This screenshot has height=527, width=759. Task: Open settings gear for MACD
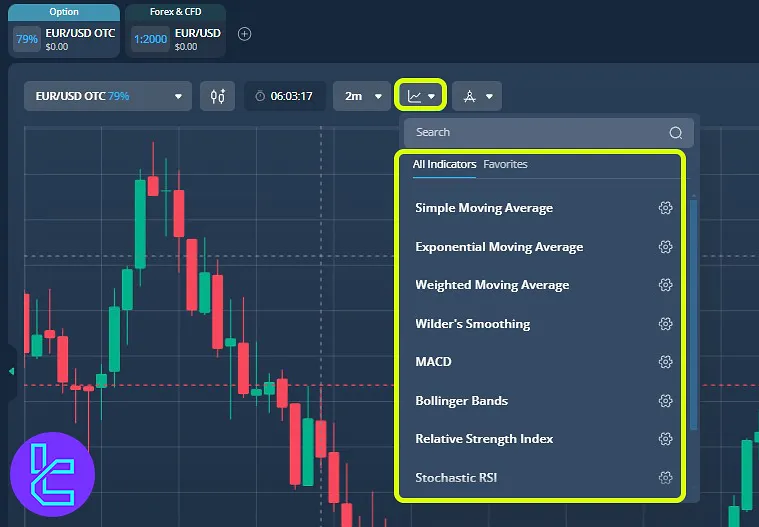pos(666,361)
